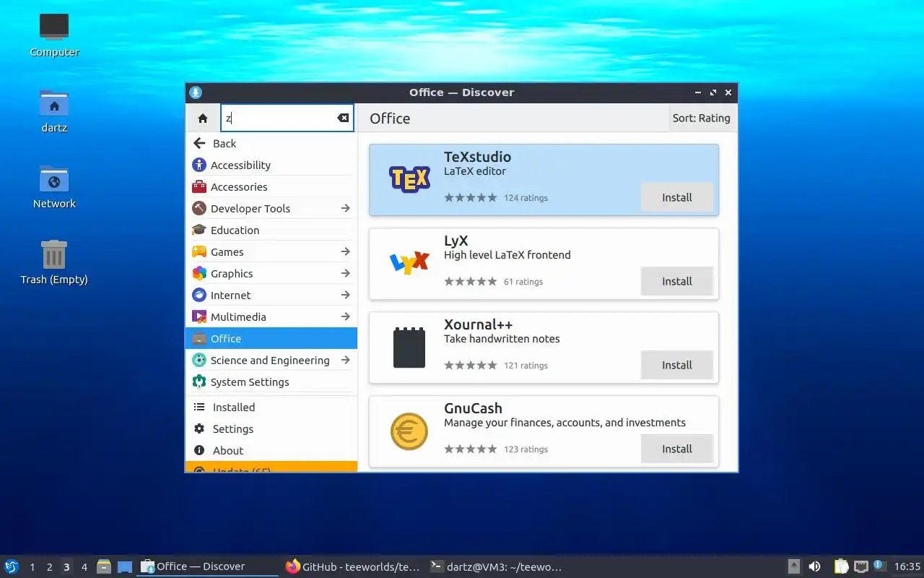Install TeXstudio
This screenshot has width=924, height=578.
click(677, 197)
